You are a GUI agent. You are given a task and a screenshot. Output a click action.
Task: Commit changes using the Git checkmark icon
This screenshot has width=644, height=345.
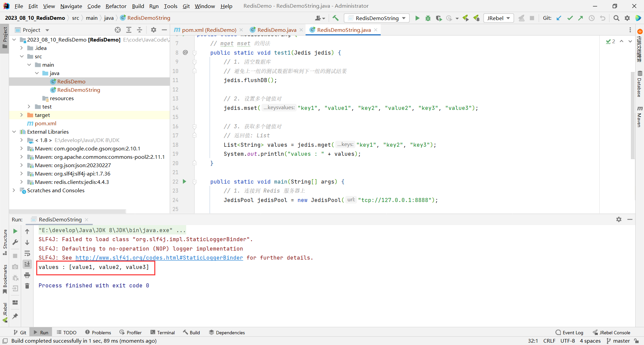[570, 18]
